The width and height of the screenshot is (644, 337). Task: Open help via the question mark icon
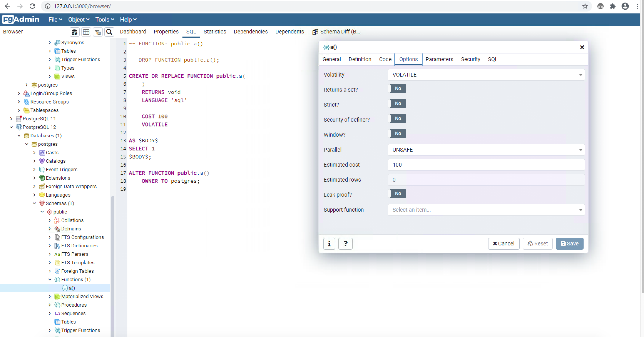click(x=345, y=244)
